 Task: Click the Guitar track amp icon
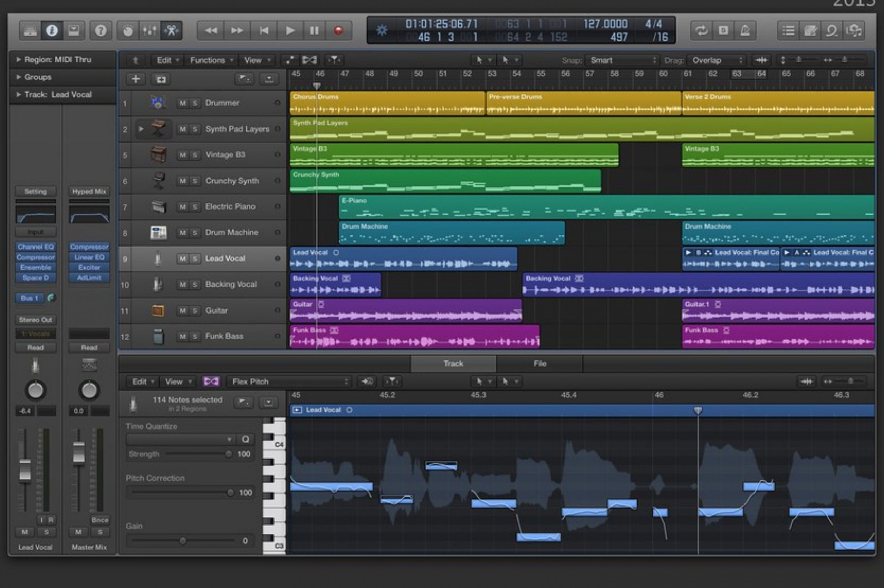click(158, 310)
